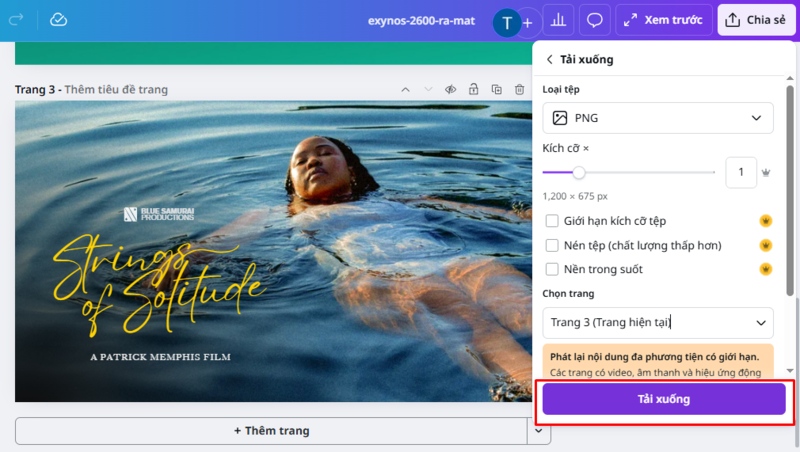Click the cloud save status icon
800x452 pixels.
tap(59, 20)
